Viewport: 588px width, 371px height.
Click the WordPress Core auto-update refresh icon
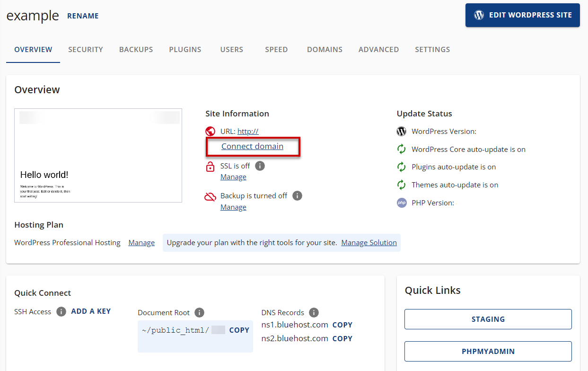402,150
